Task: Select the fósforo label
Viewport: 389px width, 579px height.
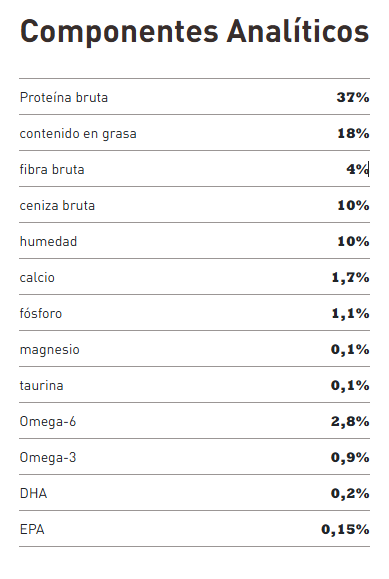Action: click(41, 313)
